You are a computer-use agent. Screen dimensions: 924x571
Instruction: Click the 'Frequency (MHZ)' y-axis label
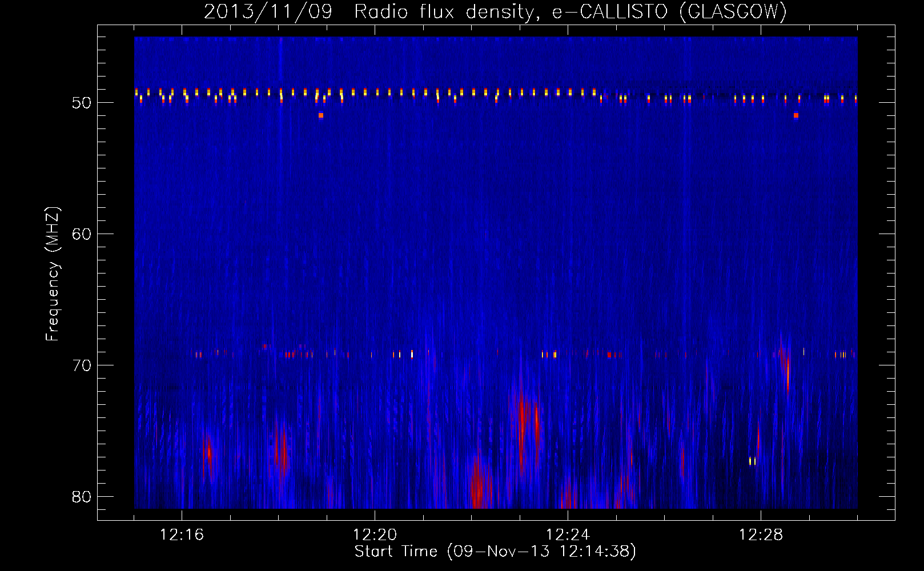(x=53, y=274)
